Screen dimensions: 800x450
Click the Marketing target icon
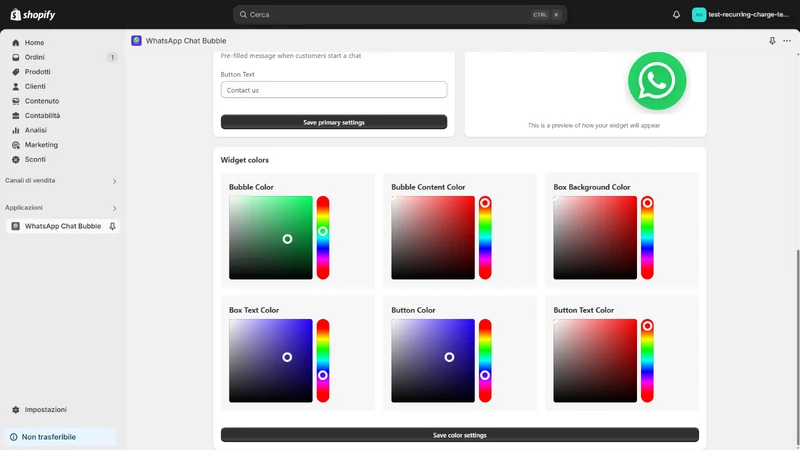click(x=16, y=145)
